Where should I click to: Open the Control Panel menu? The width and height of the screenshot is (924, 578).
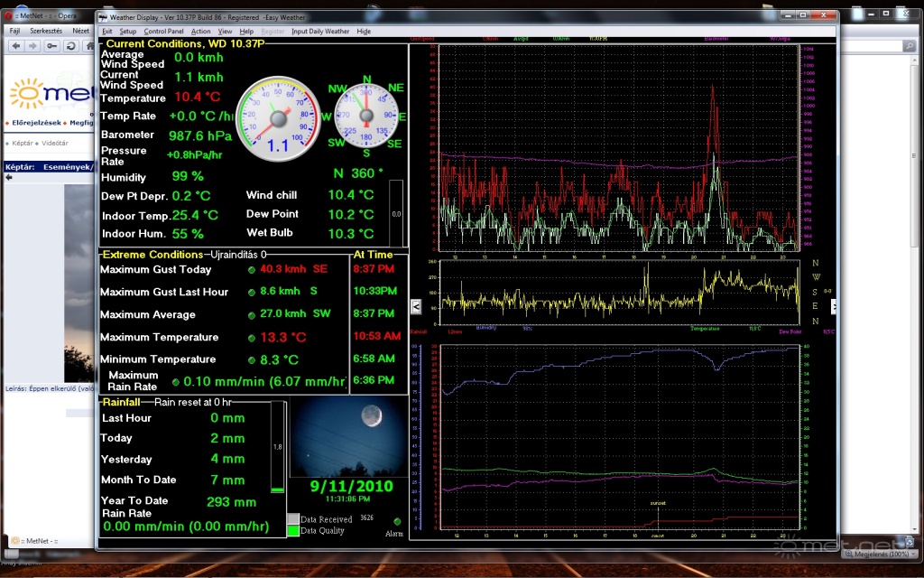click(x=163, y=32)
